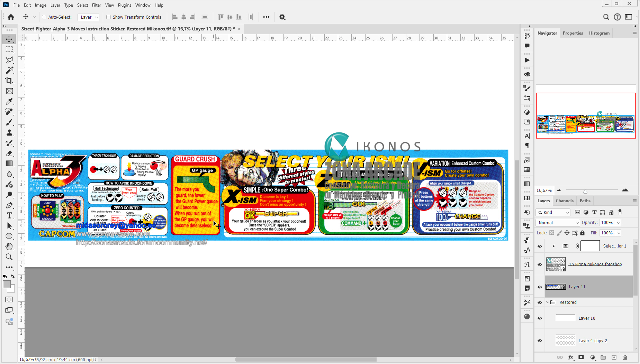
Task: Switch to the Histogram tab
Action: coord(599,33)
